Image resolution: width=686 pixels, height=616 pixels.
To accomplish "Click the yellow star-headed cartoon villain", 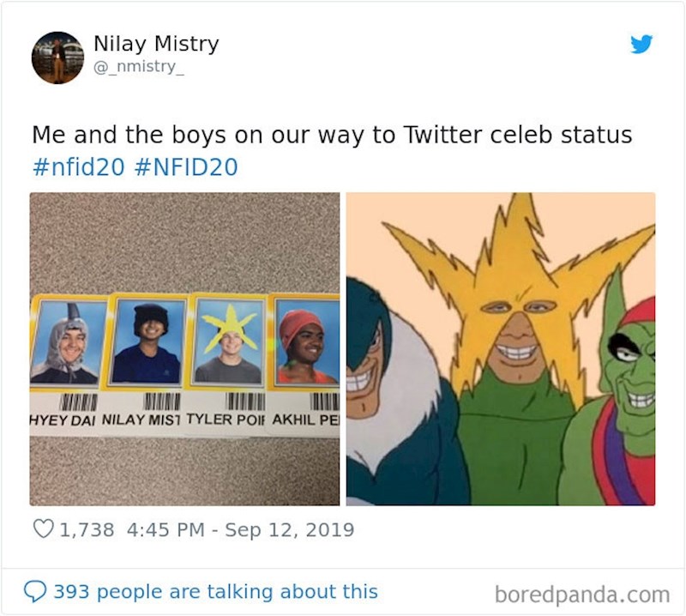I will point(514,343).
